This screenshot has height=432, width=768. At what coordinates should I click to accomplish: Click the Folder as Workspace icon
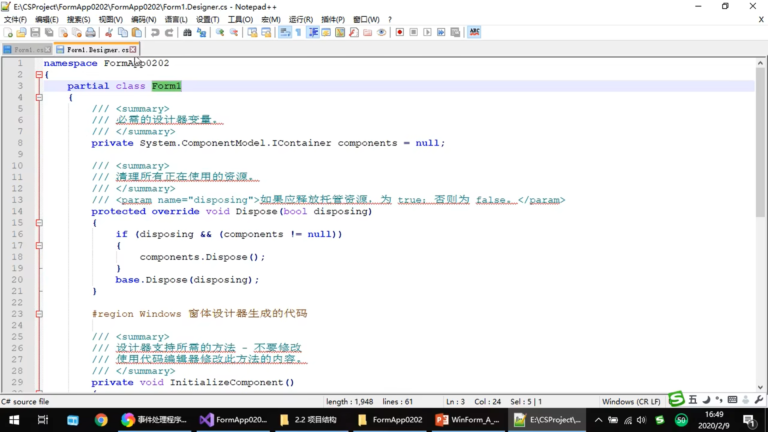pos(367,32)
